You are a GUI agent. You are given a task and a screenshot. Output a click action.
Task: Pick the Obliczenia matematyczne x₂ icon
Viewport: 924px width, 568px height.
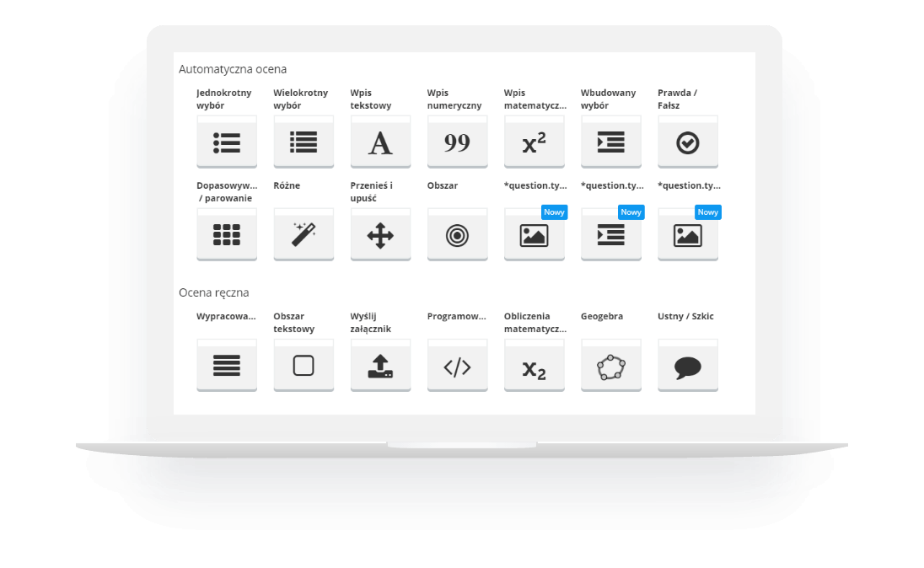coord(534,366)
